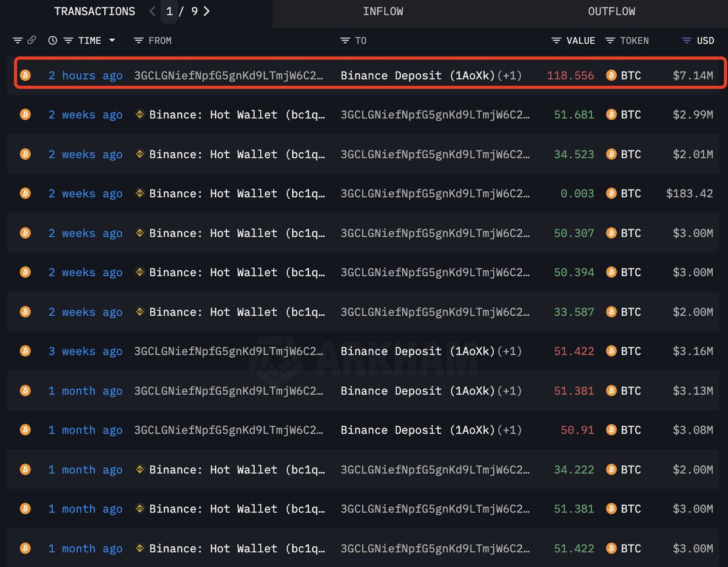Image resolution: width=728 pixels, height=567 pixels.
Task: Click Bitcoin chain icon on 34.523 row
Action: click(x=25, y=154)
